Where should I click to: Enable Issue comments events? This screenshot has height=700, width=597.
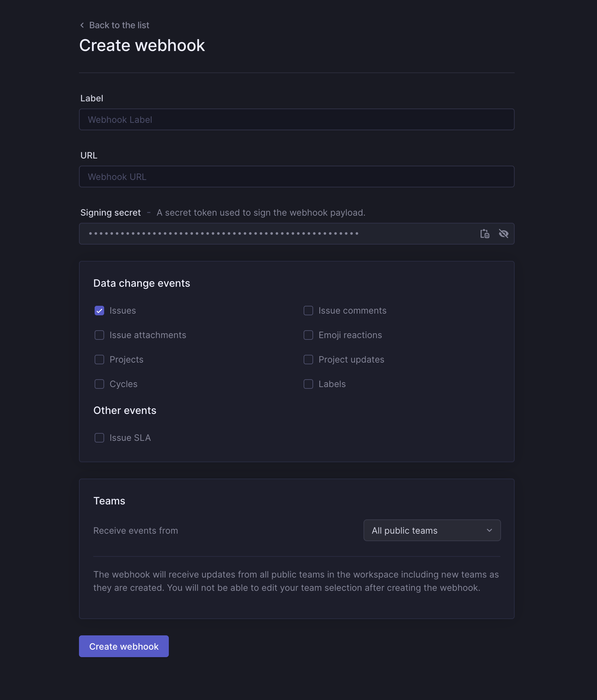tap(308, 311)
